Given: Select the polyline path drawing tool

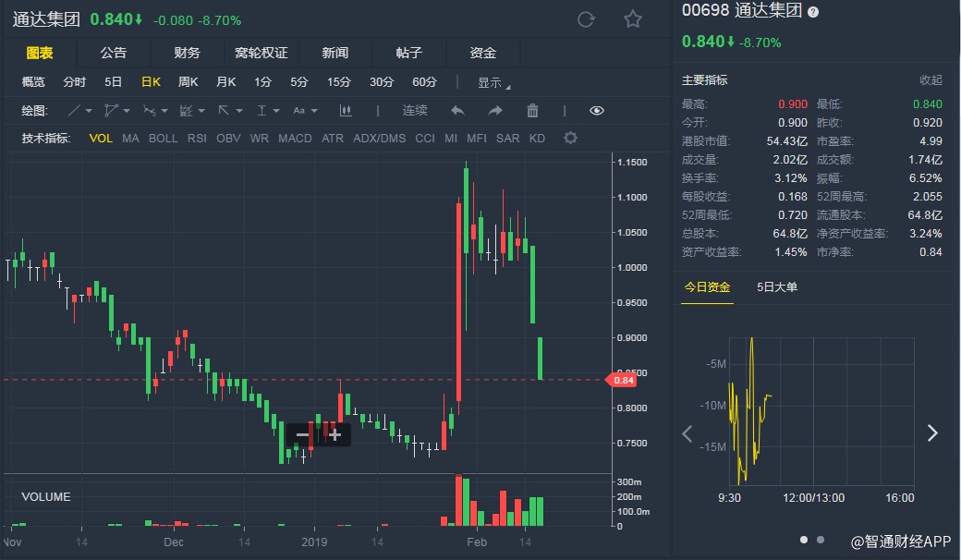Looking at the screenshot, I should [x=111, y=111].
